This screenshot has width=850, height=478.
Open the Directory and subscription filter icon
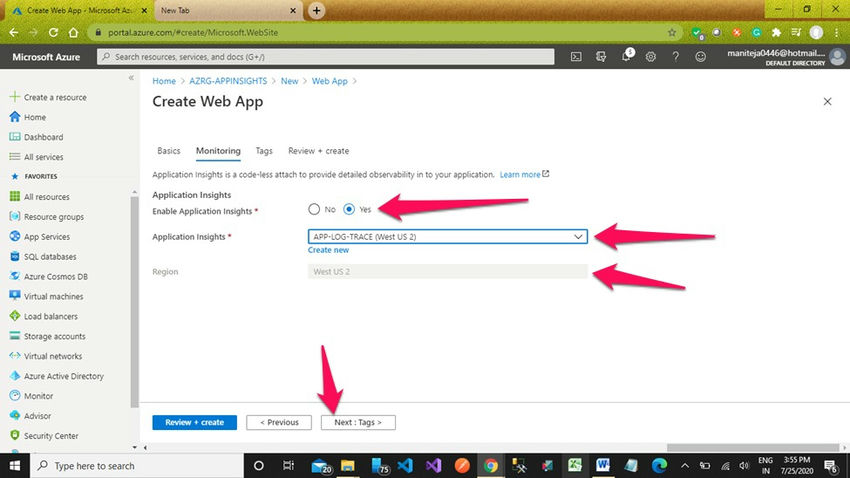point(601,56)
